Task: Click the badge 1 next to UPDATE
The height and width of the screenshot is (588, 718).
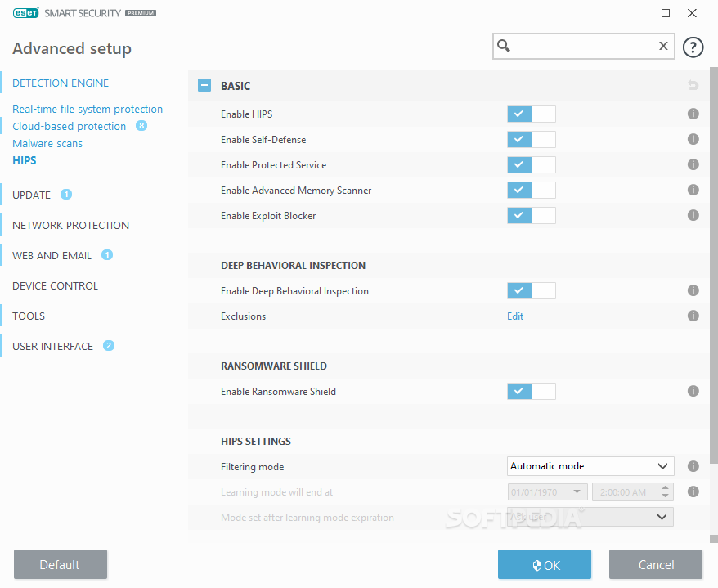Action: point(66,194)
